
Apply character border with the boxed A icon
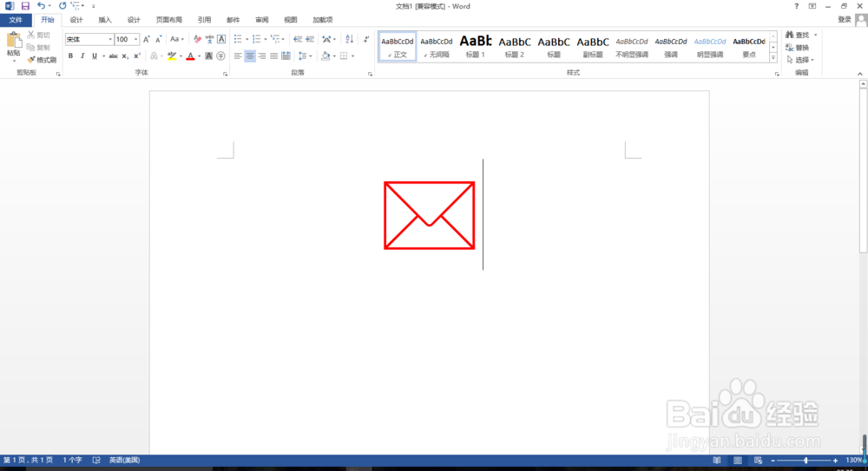pyautogui.click(x=221, y=39)
